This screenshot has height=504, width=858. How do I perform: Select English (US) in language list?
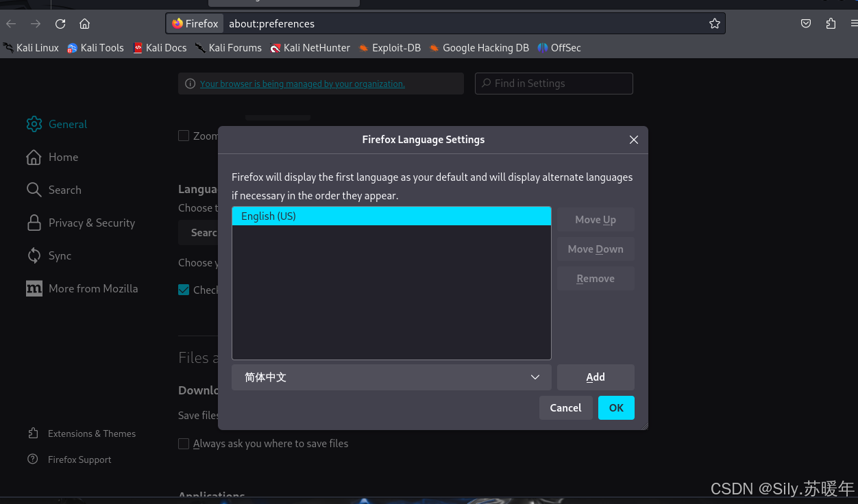coord(391,216)
